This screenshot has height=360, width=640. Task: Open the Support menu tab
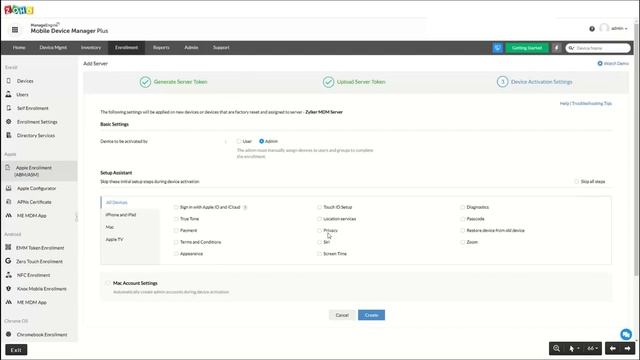click(221, 48)
